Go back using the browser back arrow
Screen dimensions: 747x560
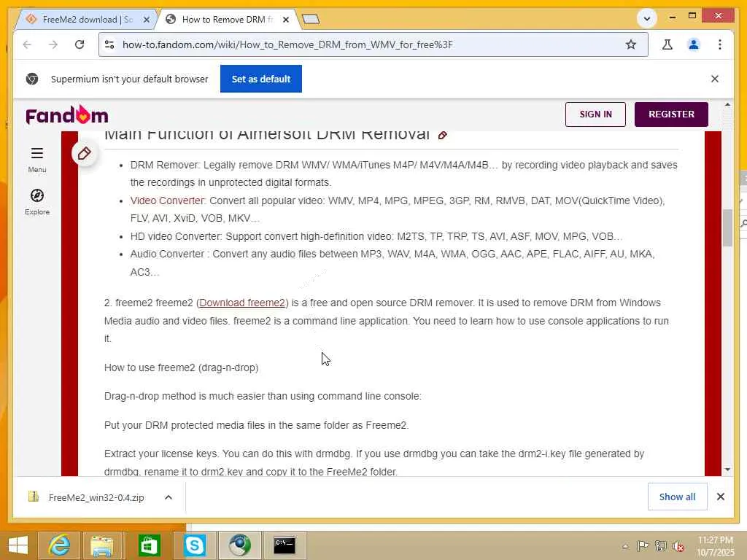tap(27, 44)
